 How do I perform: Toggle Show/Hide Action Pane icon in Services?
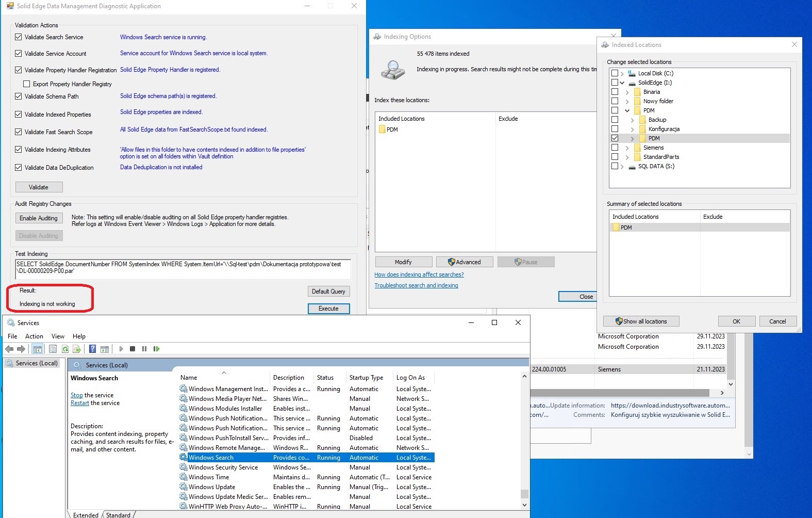click(105, 349)
